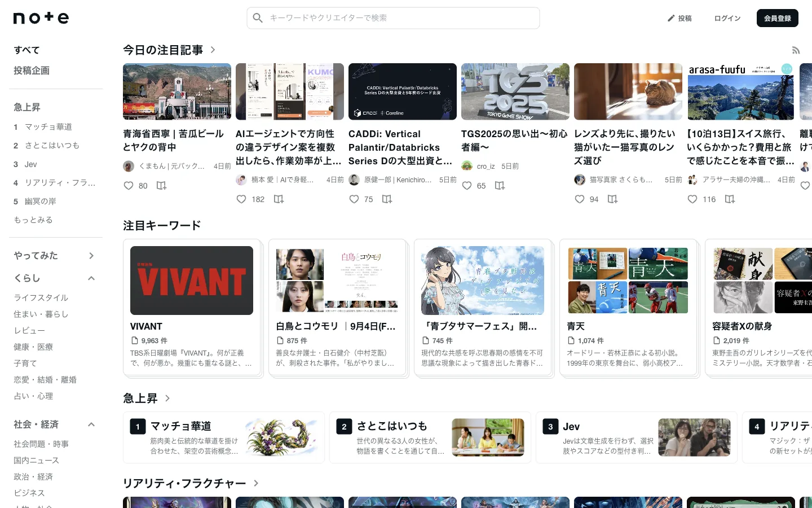This screenshot has width=812, height=508.
Task: Open 健康・医療 subcategory
Action: [33, 347]
